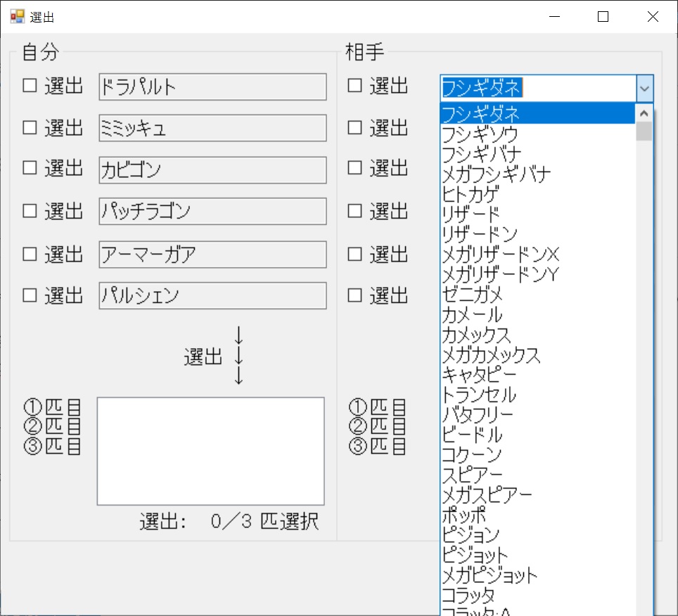The image size is (678, 616).
Task: Select リザードン from the list
Action: 537,234
